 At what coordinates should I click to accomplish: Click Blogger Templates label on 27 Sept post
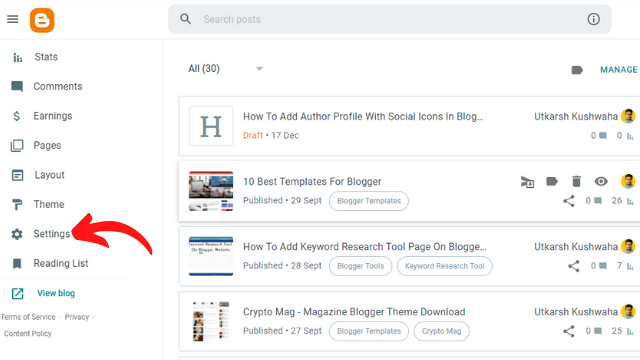369,331
